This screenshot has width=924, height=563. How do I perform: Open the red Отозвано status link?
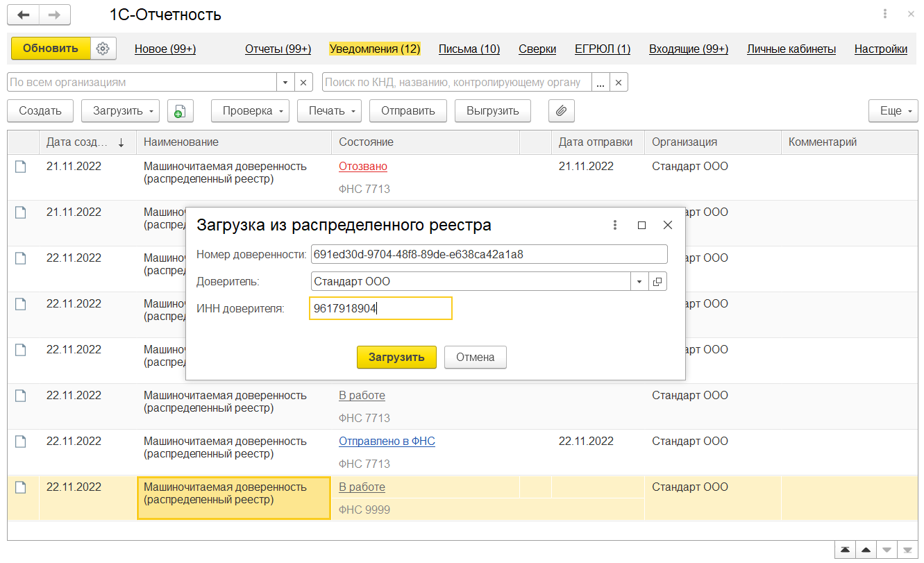363,167
